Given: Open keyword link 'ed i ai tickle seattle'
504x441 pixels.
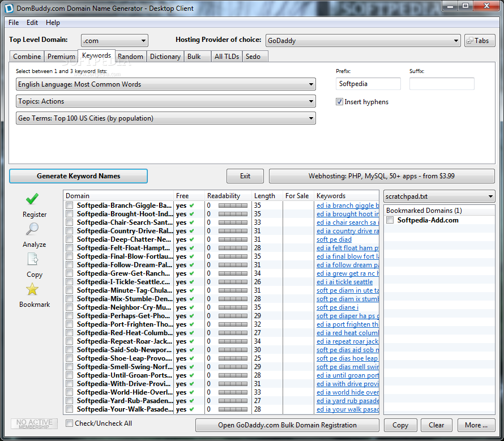Looking at the screenshot, I should pyautogui.click(x=344, y=282).
